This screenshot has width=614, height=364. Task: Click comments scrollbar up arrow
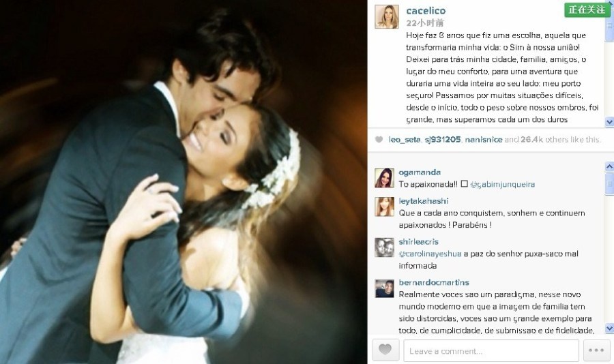point(609,166)
